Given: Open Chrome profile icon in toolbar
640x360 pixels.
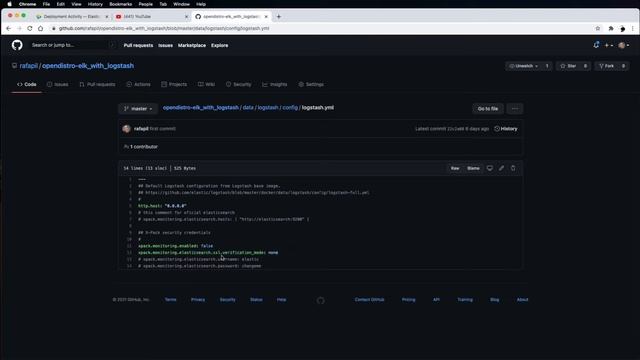Looking at the screenshot, I should [622, 28].
